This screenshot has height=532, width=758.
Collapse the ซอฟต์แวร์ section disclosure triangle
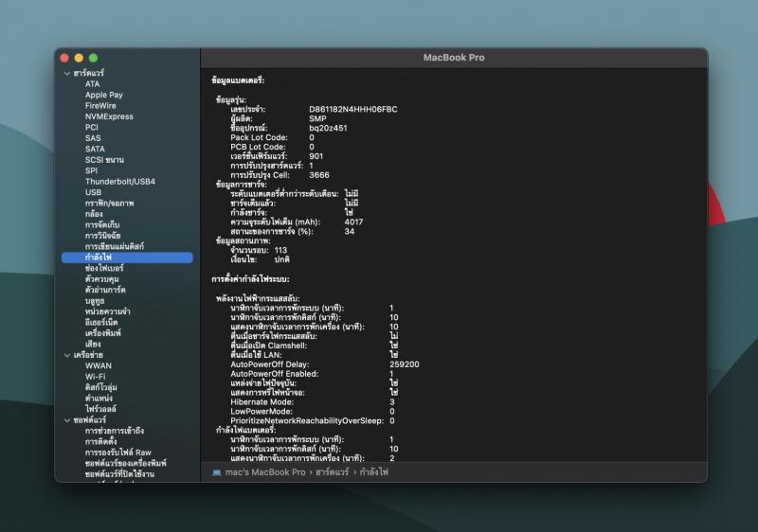click(x=66, y=419)
